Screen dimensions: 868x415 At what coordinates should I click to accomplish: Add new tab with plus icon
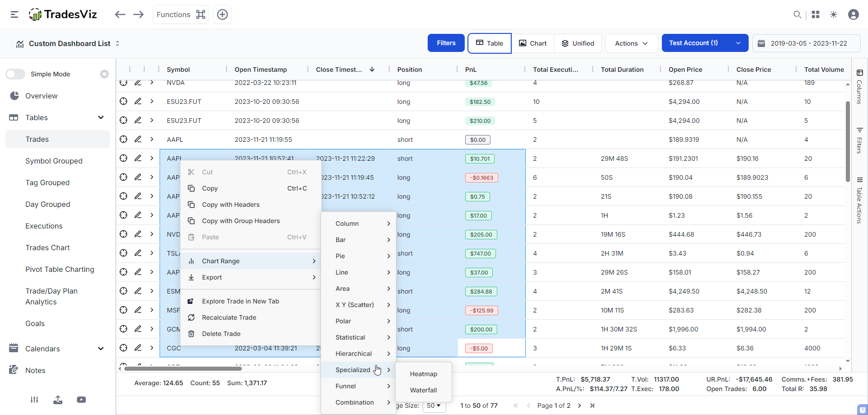coord(222,14)
